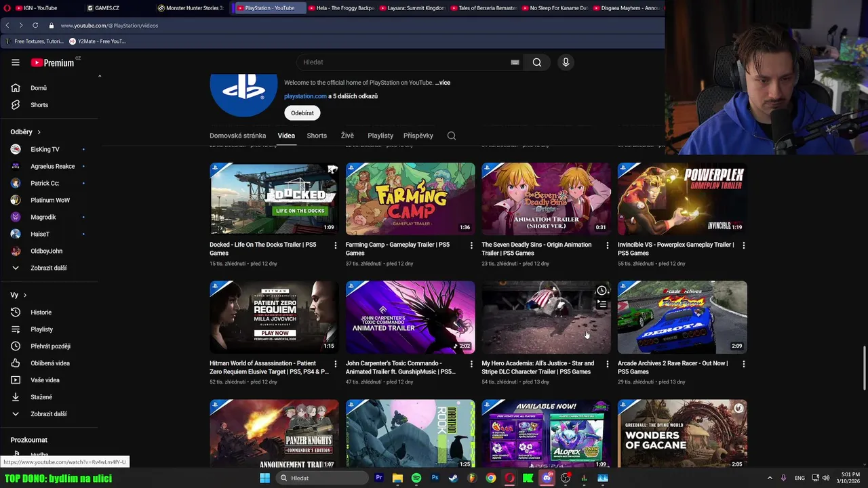This screenshot has height=488, width=868.
Task: Open the Windows Start menu
Action: (265, 478)
